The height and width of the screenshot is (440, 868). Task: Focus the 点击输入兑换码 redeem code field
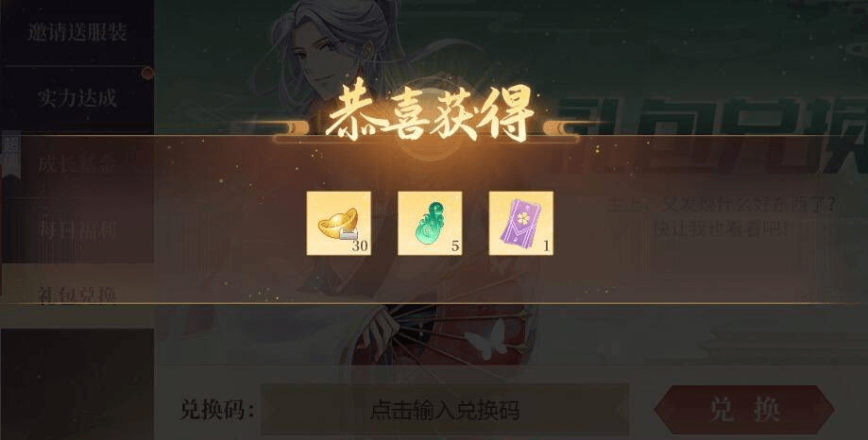pos(445,410)
